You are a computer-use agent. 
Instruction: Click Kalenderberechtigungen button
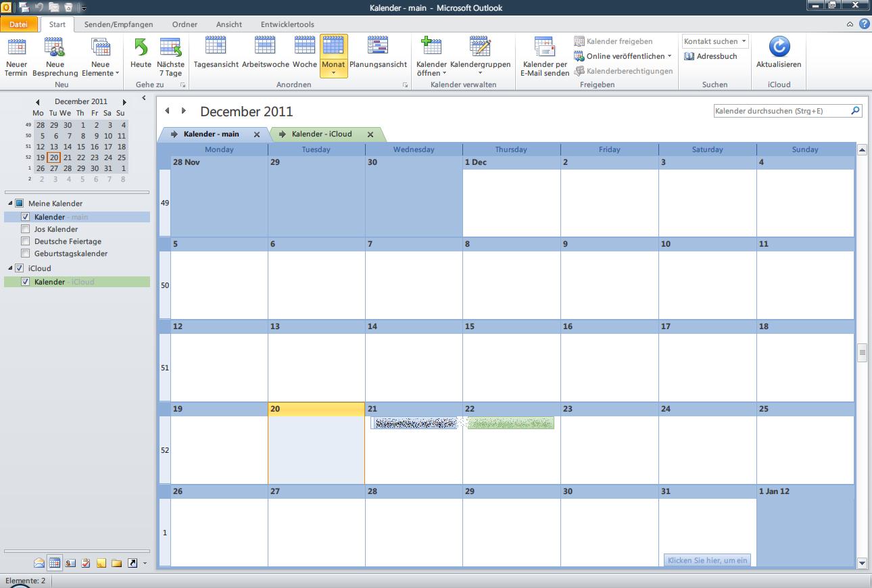tap(623, 71)
